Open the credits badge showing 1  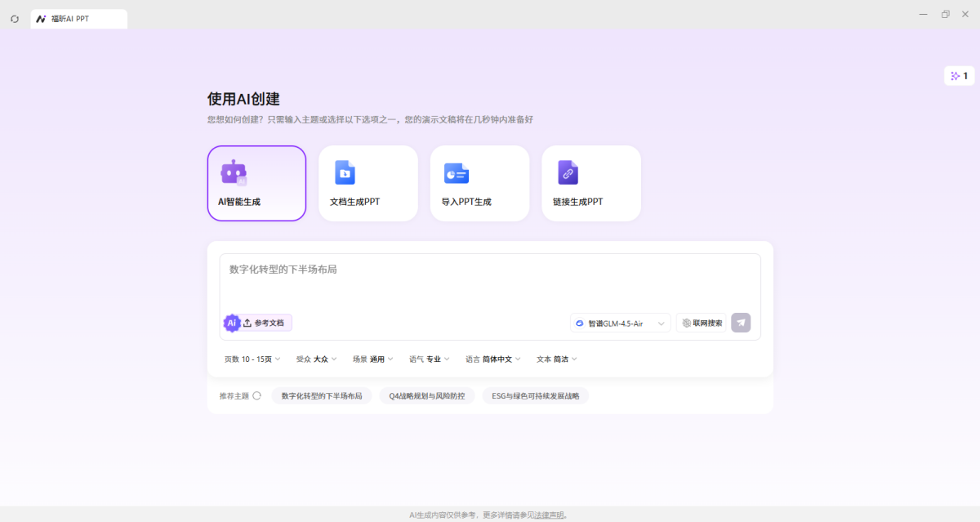click(x=960, y=76)
